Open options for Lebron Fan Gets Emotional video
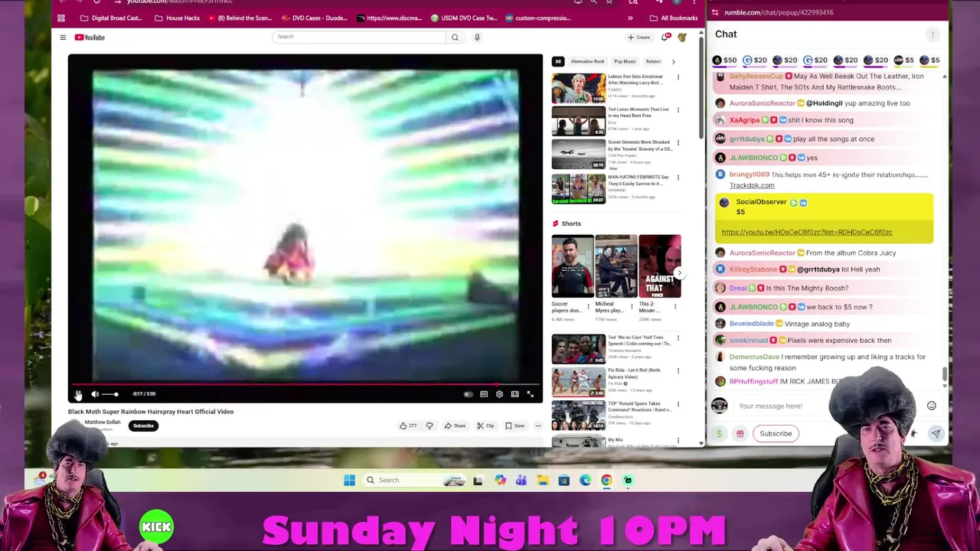 [678, 77]
